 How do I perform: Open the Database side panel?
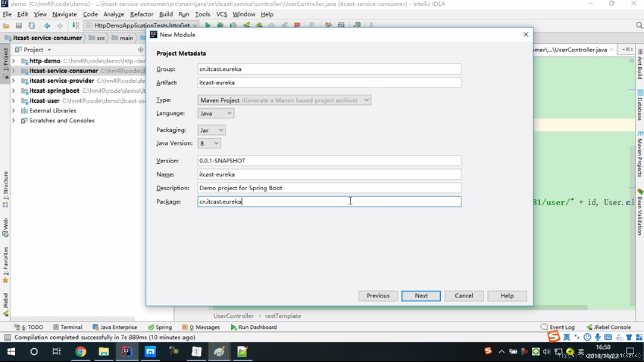point(640,105)
